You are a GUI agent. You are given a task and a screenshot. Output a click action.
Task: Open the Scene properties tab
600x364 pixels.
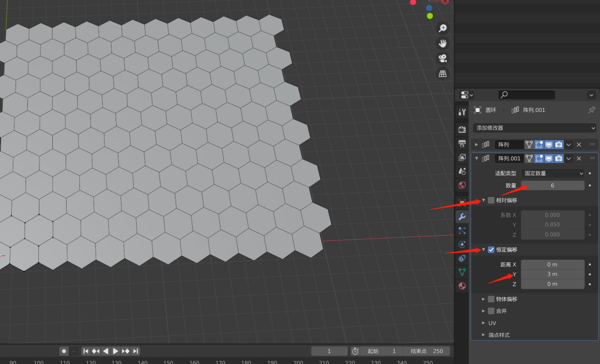click(462, 171)
